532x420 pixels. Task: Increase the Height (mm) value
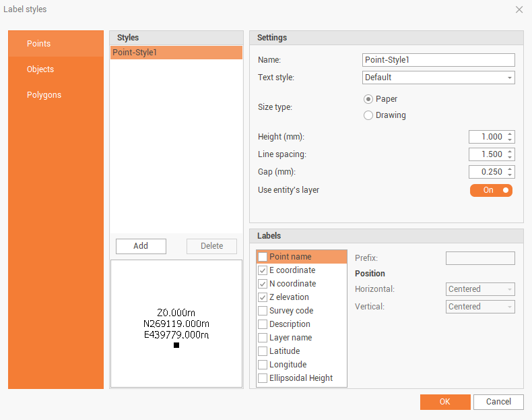click(510, 134)
